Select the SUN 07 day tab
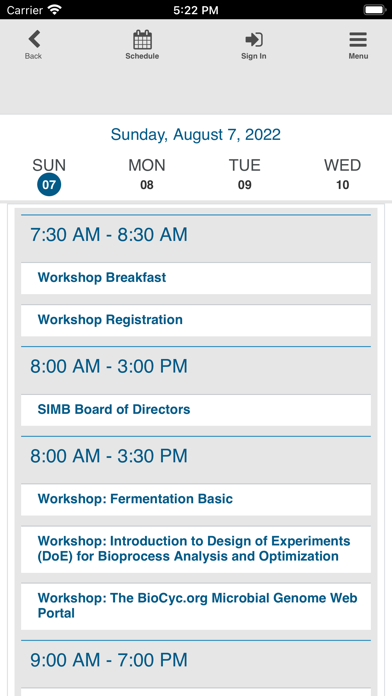Screen dimensions: 392x696 [x=49, y=177]
